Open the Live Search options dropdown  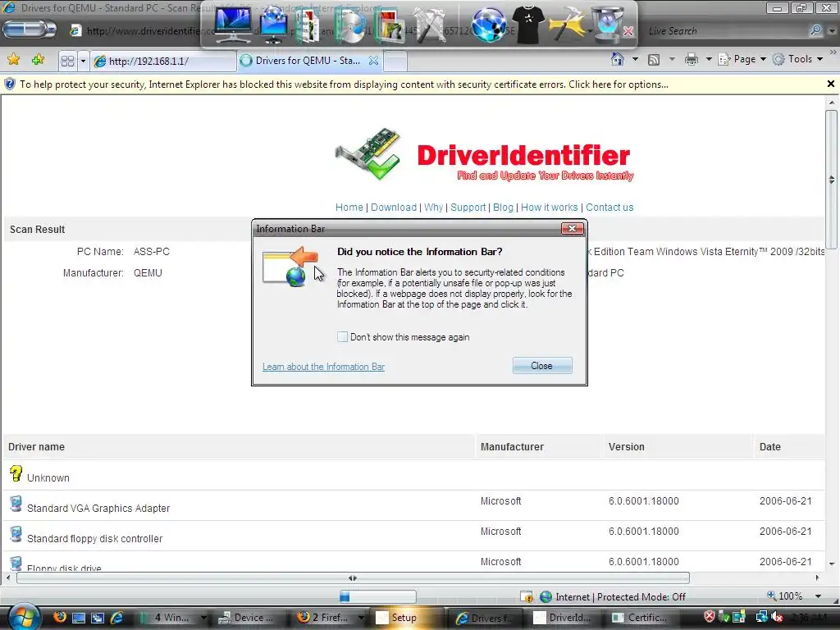[832, 31]
